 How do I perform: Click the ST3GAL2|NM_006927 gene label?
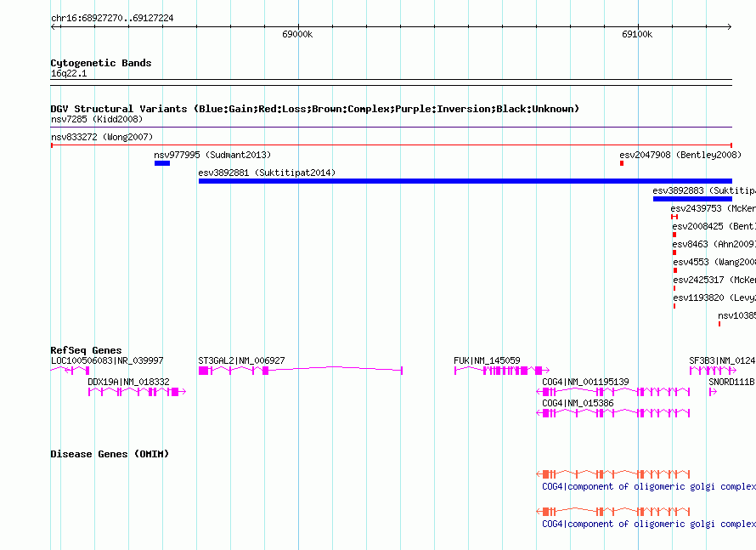coord(241,360)
